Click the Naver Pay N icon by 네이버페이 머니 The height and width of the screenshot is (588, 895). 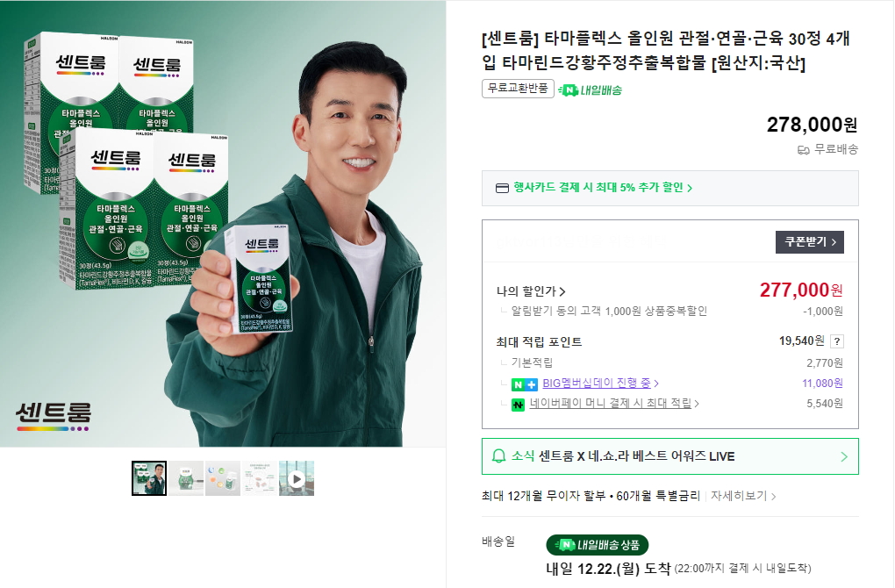click(x=518, y=405)
